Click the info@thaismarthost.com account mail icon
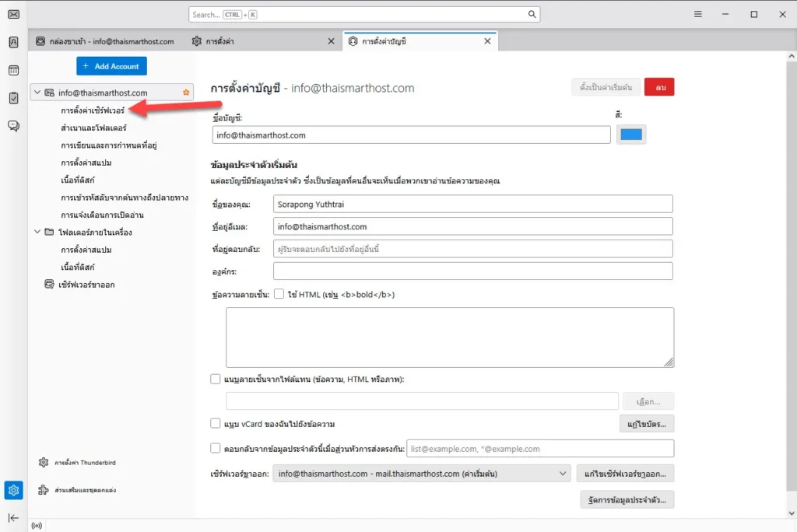This screenshot has width=797, height=532. 49,93
